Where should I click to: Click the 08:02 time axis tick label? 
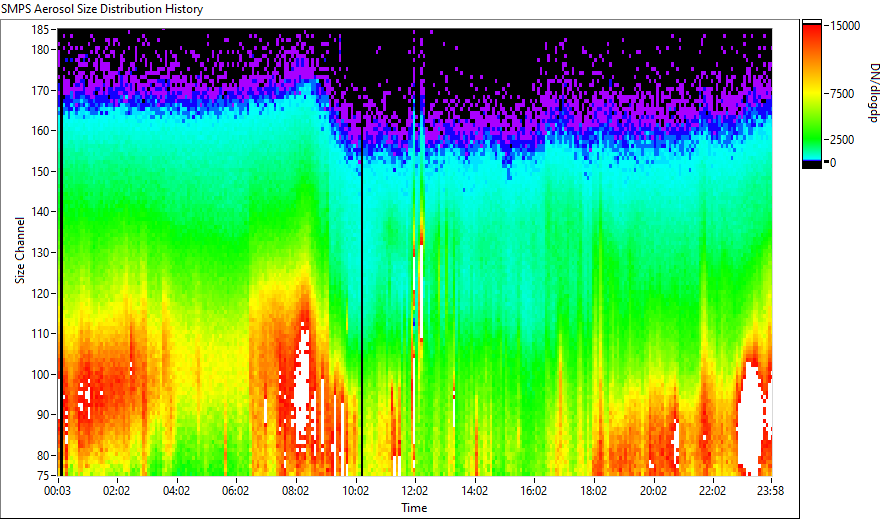tap(295, 491)
